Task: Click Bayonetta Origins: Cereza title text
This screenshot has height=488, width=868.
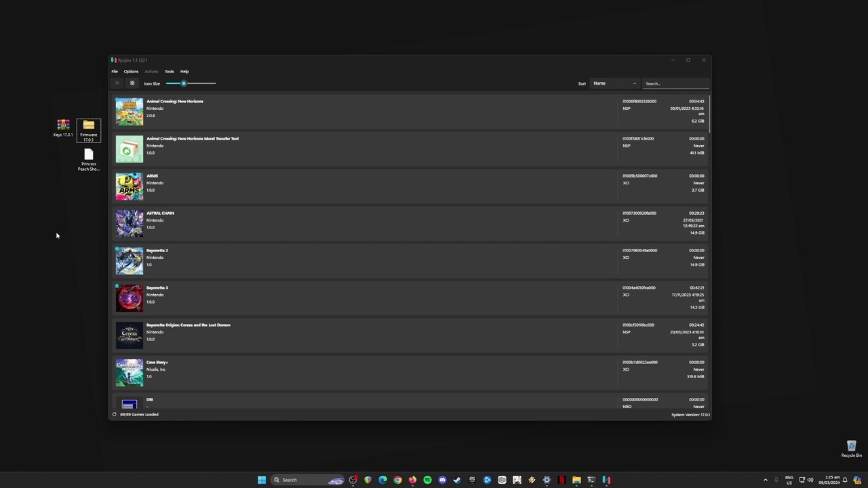Action: (189, 325)
